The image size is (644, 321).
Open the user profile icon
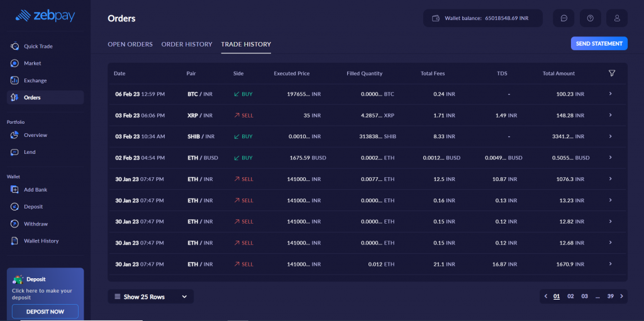616,18
